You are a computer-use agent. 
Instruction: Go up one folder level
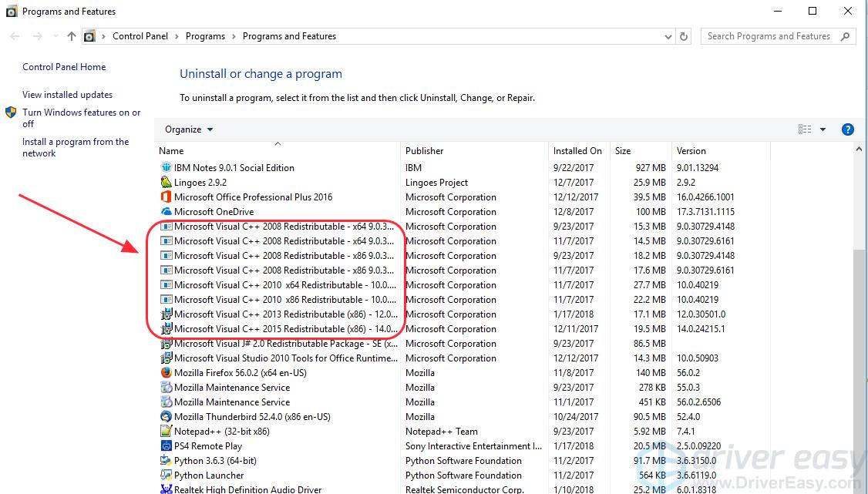[x=72, y=36]
